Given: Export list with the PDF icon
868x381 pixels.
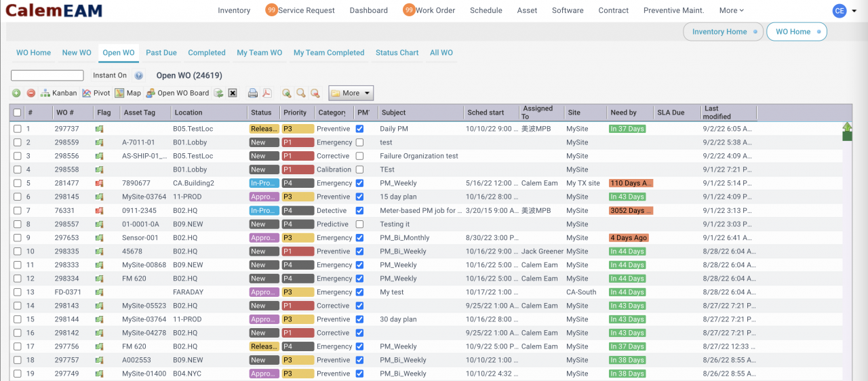Looking at the screenshot, I should point(267,93).
